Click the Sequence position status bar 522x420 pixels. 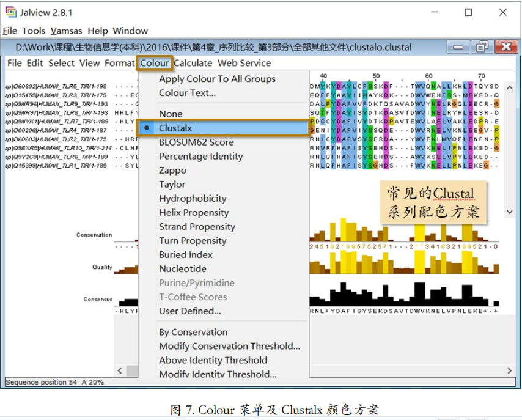click(x=260, y=382)
